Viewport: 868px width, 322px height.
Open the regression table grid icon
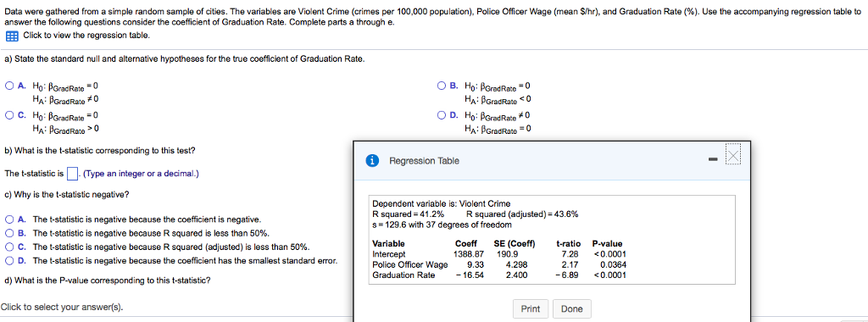click(x=12, y=36)
